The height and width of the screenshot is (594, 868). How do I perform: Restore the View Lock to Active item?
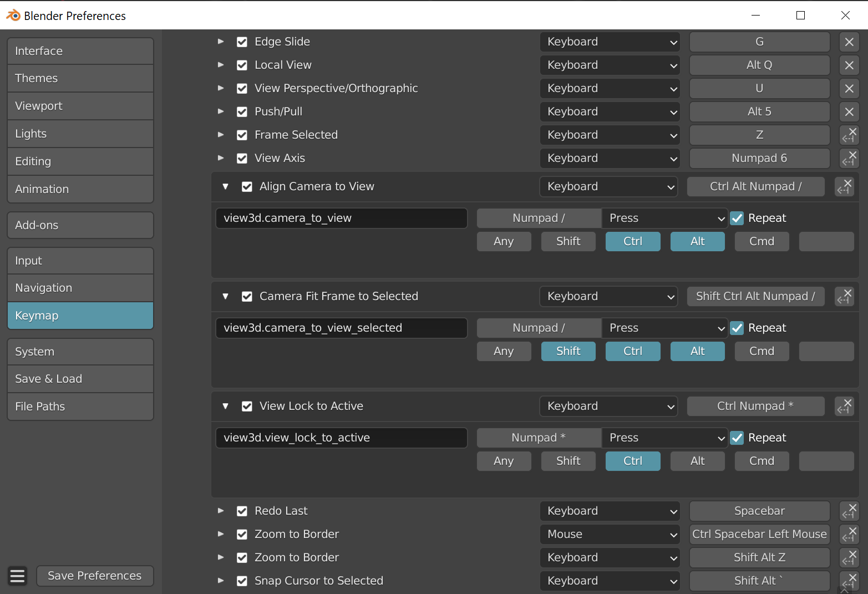[x=844, y=407]
